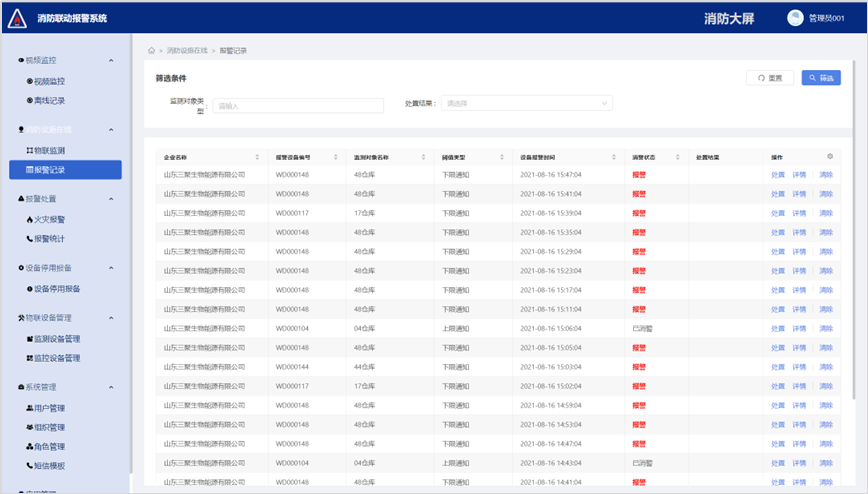868x494 pixels.
Task: Collapse the 报警处置 menu group
Action: tap(111, 199)
